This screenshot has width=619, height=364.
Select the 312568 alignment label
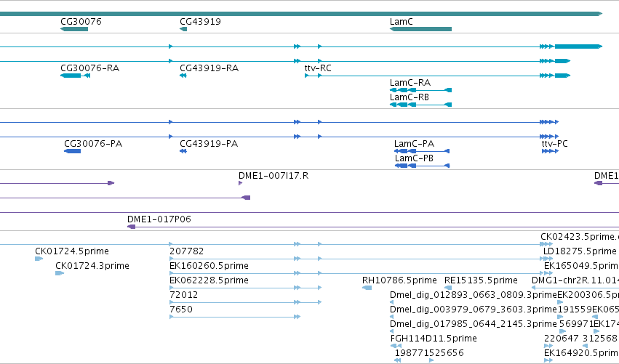(x=599, y=339)
